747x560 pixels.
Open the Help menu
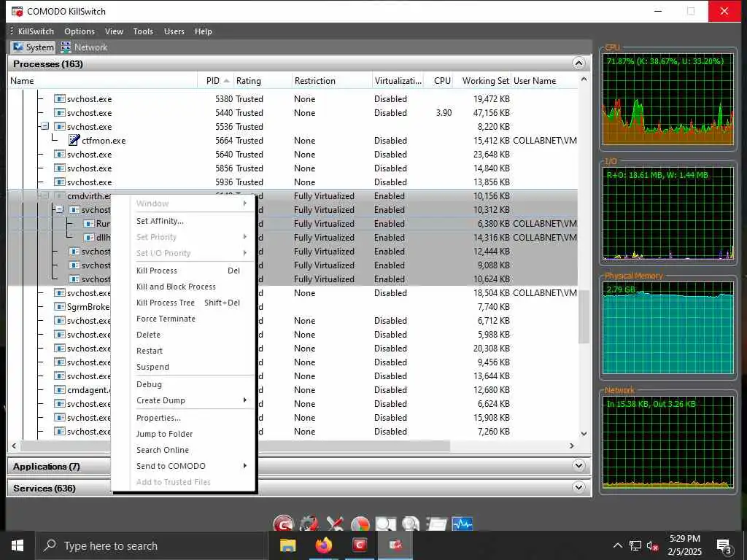point(203,31)
